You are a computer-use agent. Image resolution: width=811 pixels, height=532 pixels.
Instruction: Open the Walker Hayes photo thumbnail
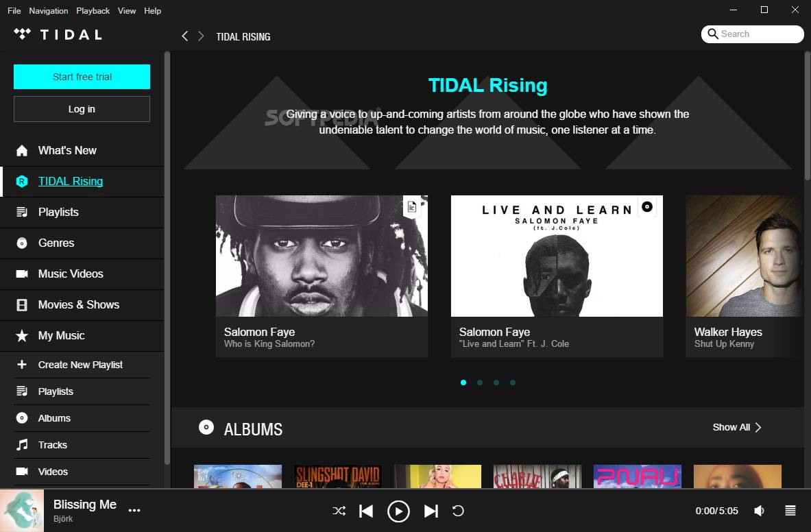coord(745,256)
